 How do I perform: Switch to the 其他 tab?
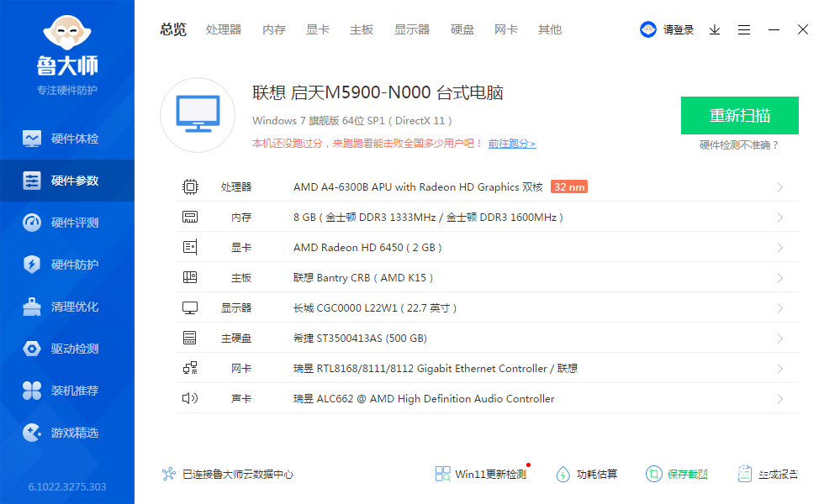point(550,30)
